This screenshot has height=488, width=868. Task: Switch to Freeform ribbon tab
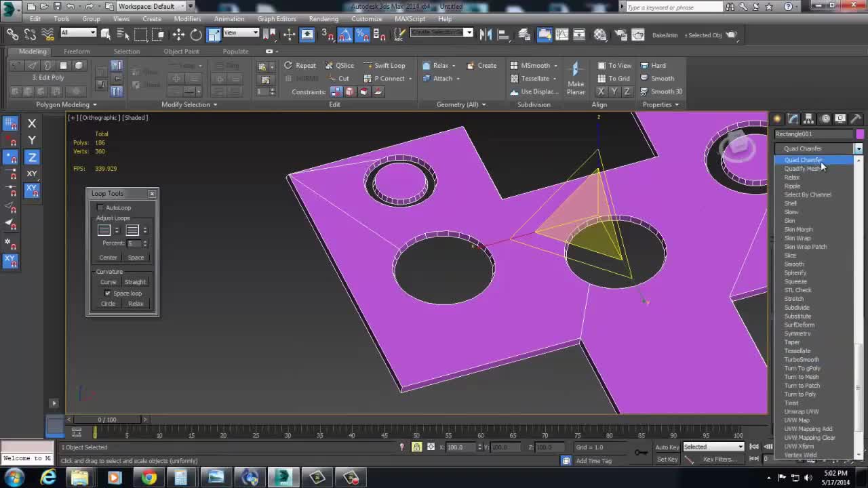click(x=77, y=52)
